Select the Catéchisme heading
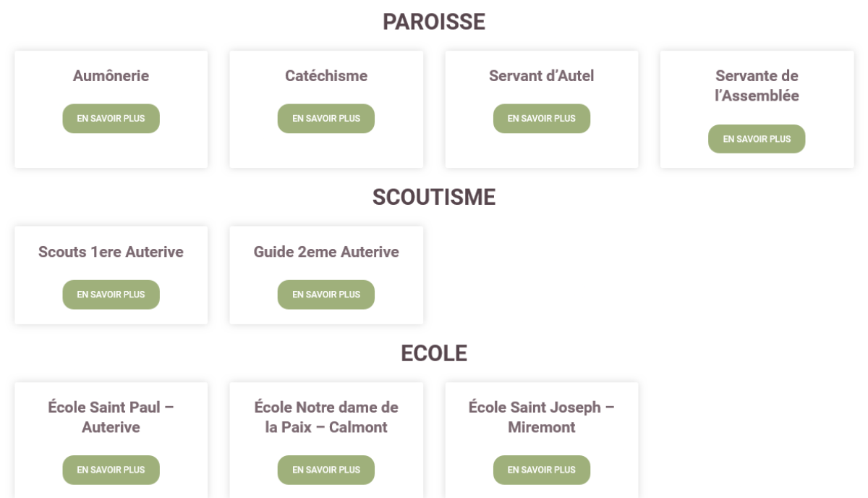This screenshot has height=498, width=868. [326, 76]
